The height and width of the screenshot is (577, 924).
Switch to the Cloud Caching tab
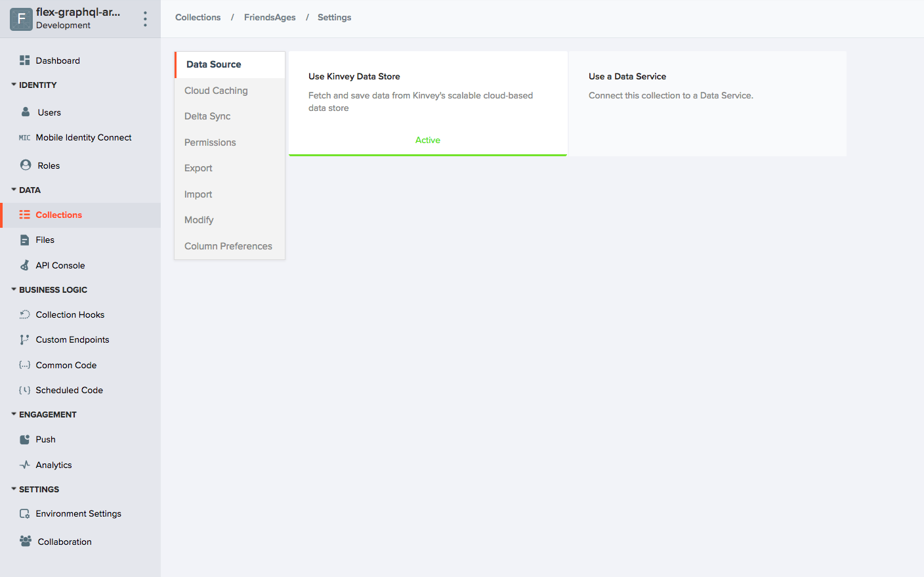tap(216, 91)
